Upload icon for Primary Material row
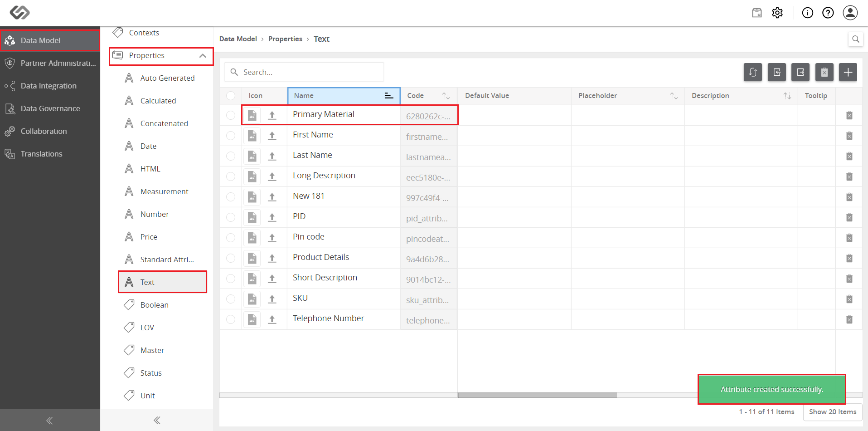The width and height of the screenshot is (868, 431). pyautogui.click(x=272, y=115)
